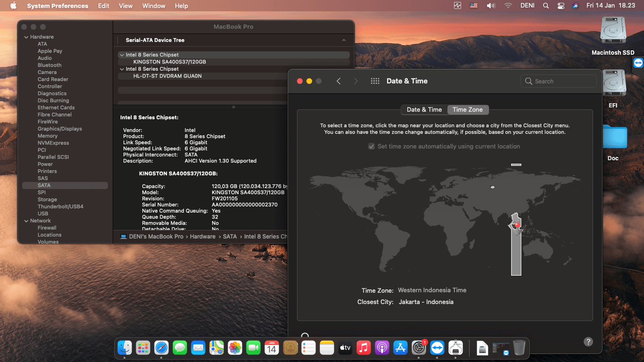
Task: Launch Launchpad from the Dock
Action: (143, 348)
